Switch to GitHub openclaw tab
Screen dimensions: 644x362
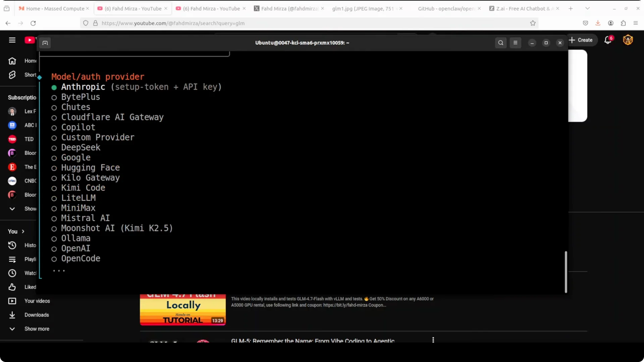(x=445, y=9)
